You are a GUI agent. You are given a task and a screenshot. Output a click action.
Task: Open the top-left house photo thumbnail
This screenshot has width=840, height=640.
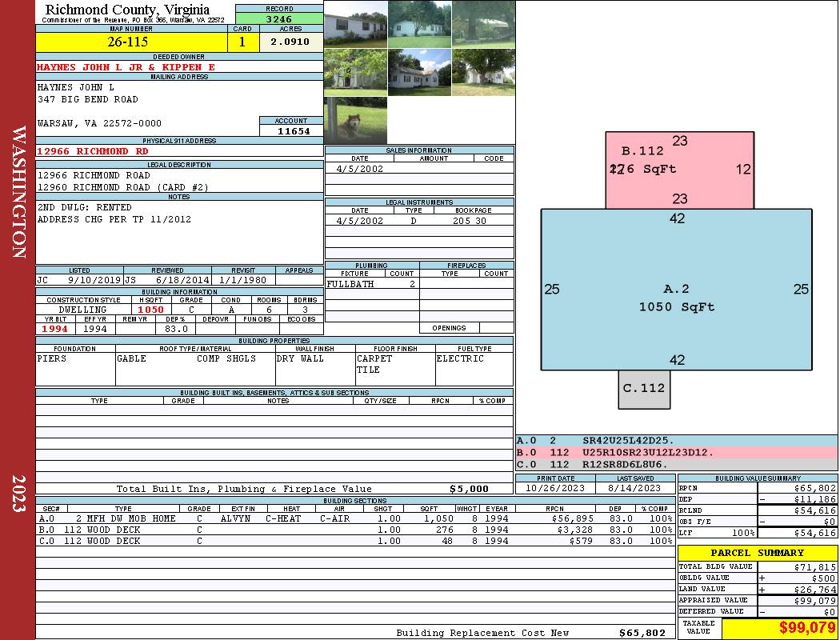355,24
